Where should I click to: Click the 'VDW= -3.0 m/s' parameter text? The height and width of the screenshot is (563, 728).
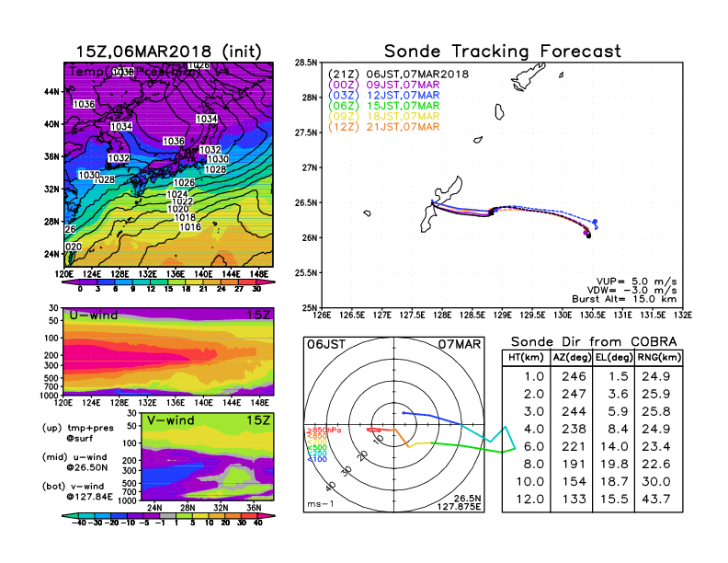631,291
